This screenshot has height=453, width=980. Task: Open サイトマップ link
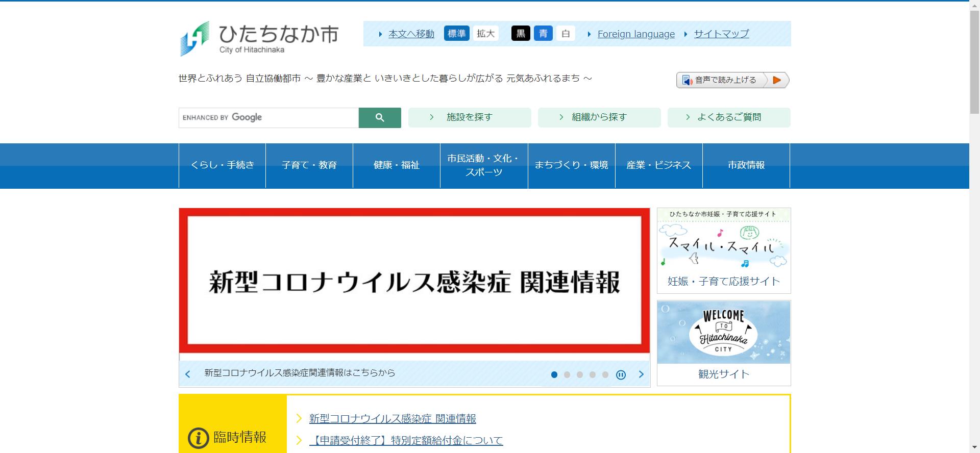721,34
